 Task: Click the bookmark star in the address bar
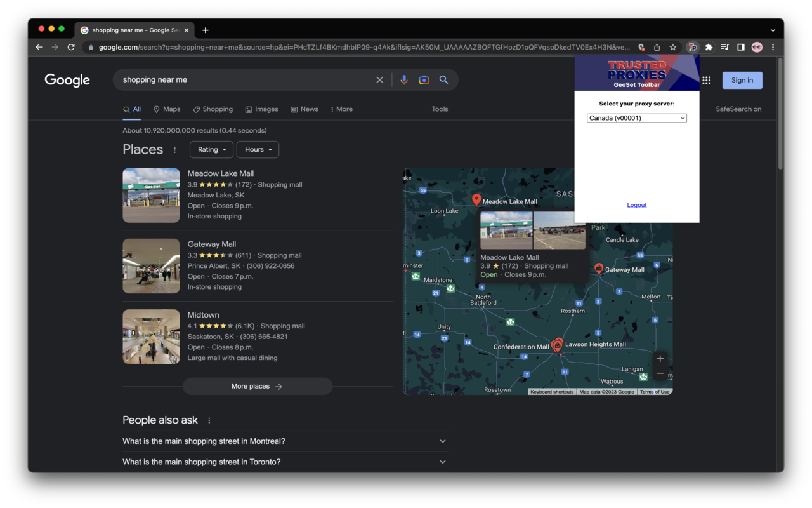pos(672,47)
